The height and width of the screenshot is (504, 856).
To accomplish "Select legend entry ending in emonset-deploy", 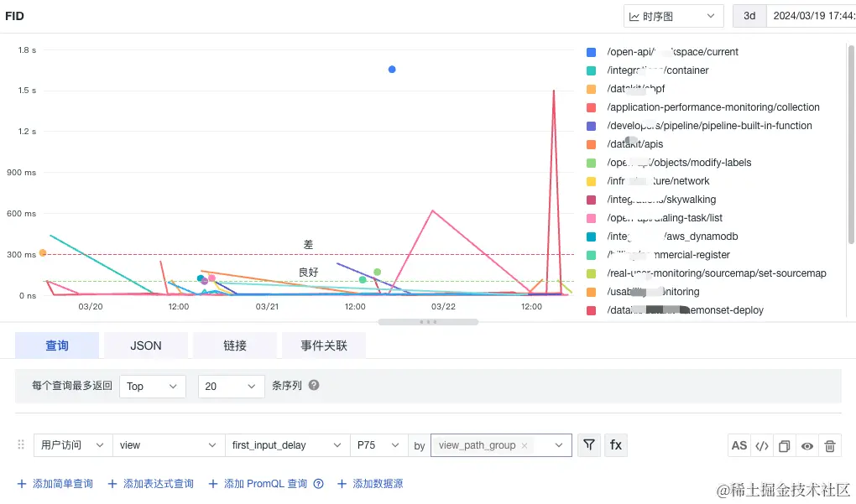I will [685, 309].
